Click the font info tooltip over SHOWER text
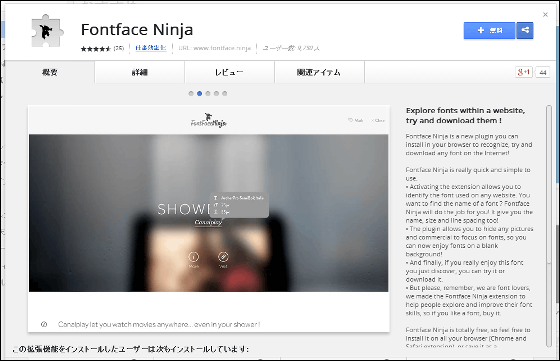This screenshot has height=361, width=560. click(239, 205)
